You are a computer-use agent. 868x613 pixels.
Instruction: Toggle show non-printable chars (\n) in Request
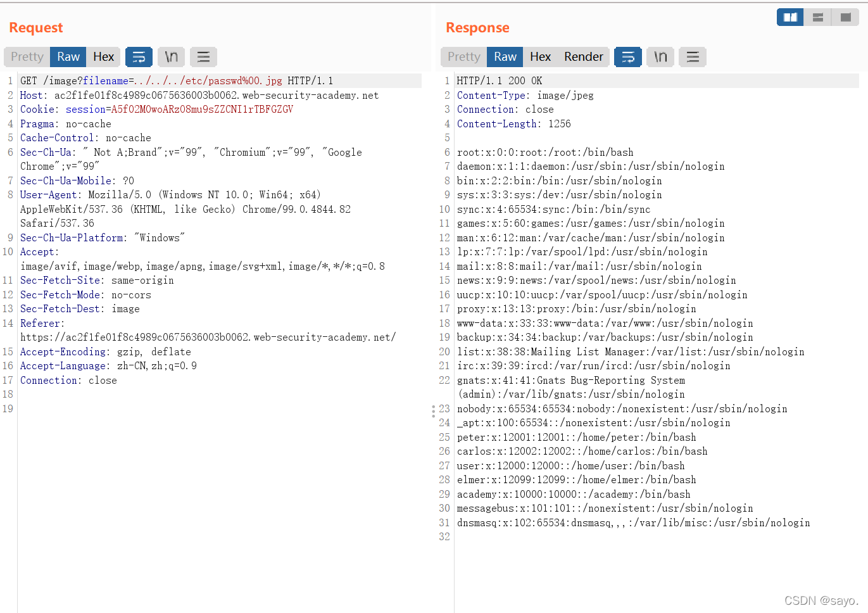click(x=172, y=57)
